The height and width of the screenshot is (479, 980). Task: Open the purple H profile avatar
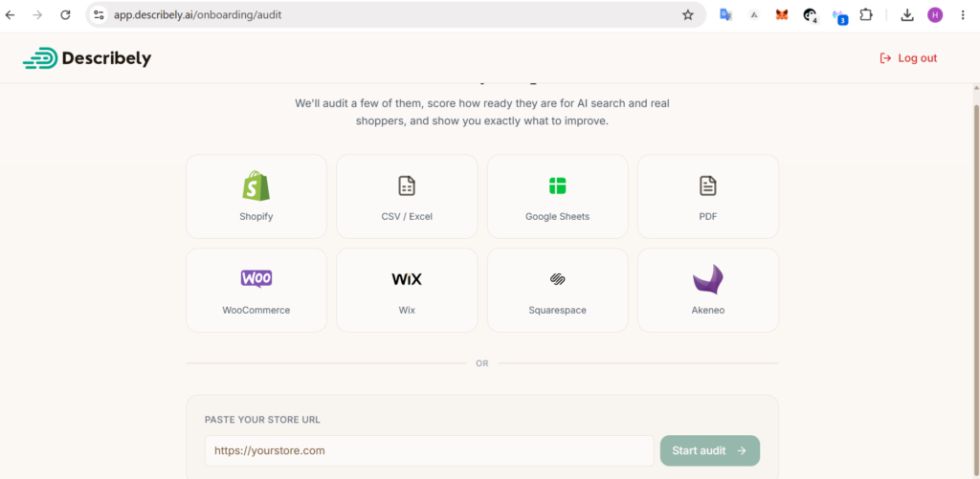935,15
